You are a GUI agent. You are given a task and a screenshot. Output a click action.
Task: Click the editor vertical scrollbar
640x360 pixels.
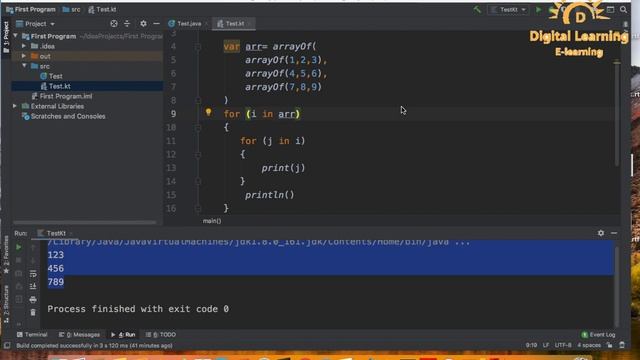coord(617,114)
